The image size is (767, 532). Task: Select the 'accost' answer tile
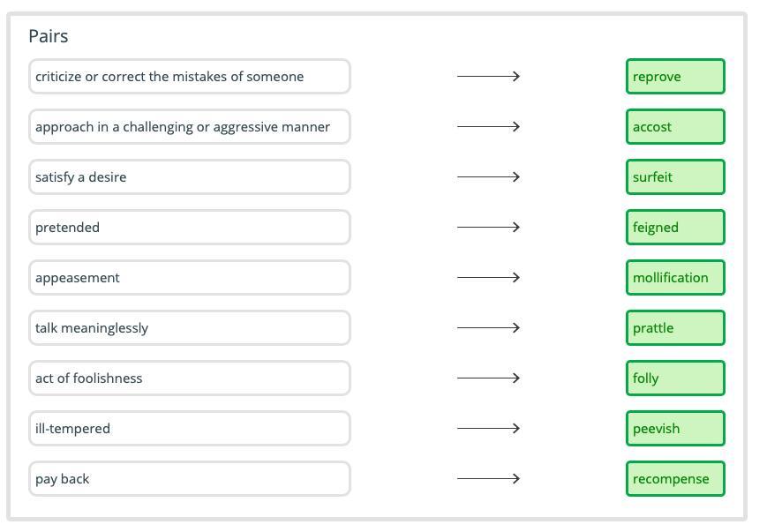[x=675, y=127]
